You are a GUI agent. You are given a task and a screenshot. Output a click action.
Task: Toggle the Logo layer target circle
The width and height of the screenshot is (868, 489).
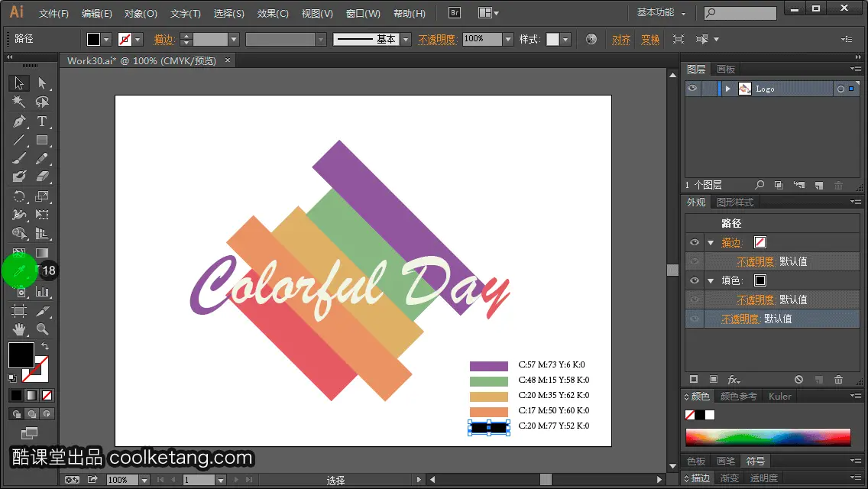tap(840, 89)
